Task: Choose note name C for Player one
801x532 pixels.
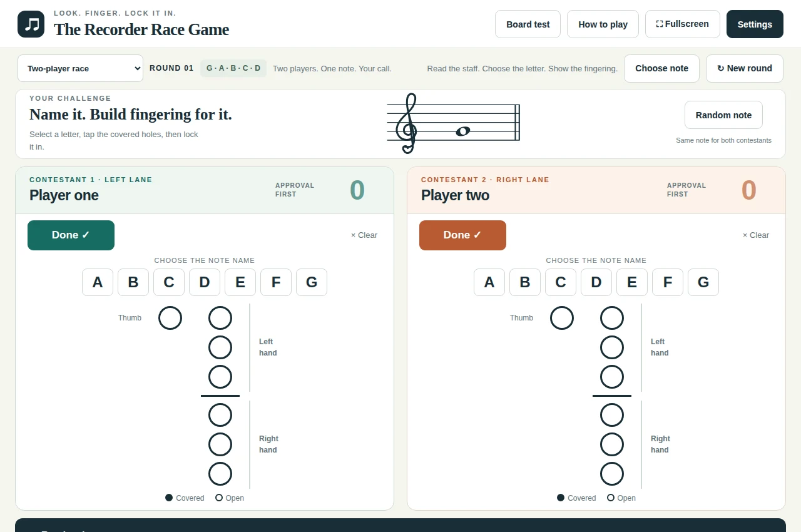Action: (x=169, y=282)
